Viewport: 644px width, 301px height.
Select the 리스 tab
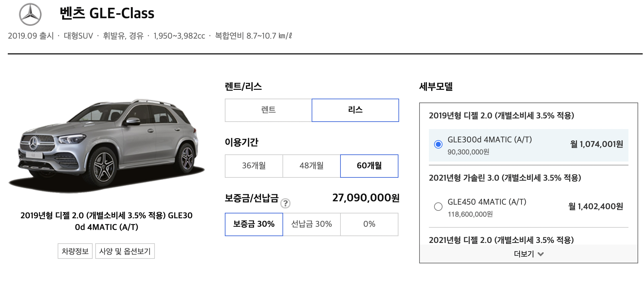[355, 110]
